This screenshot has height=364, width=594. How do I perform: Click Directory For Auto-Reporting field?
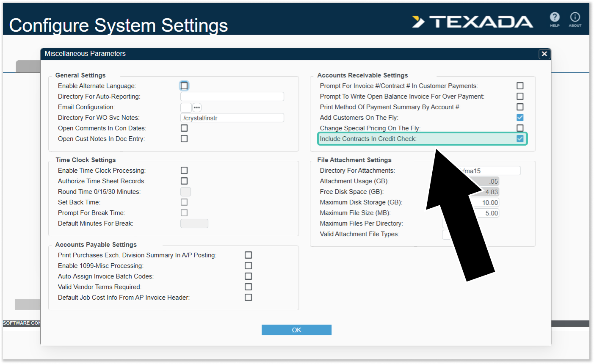tap(232, 97)
